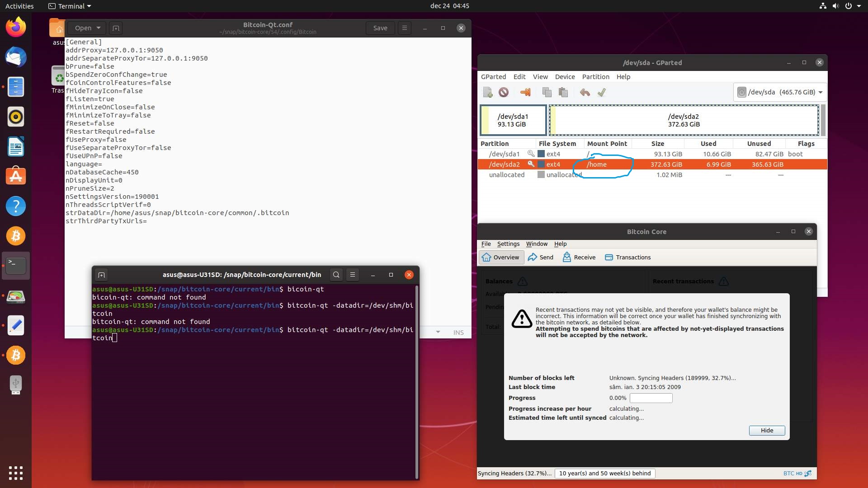Click network activity icon in Bitcoin status bar
This screenshot has width=868, height=488.
[x=808, y=473]
